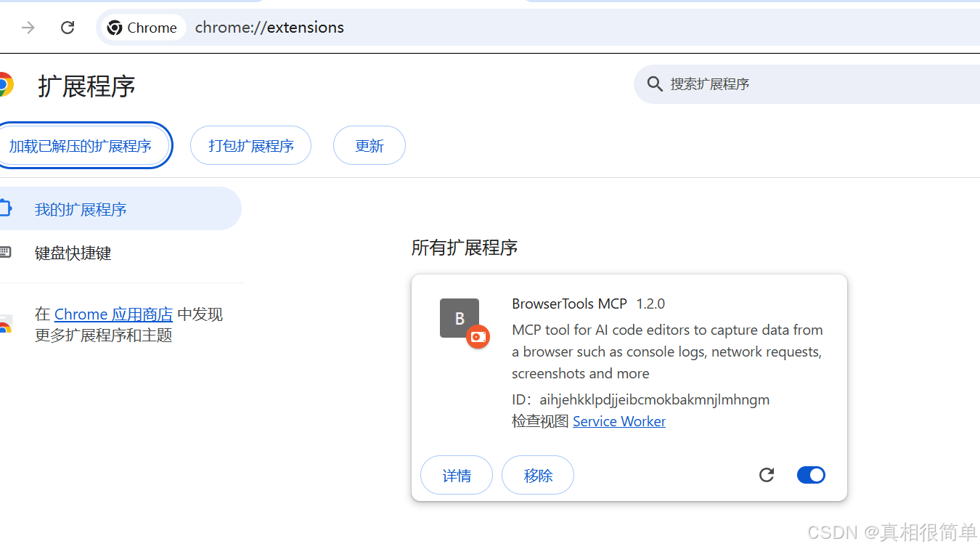The height and width of the screenshot is (549, 980).
Task: Click the extension ID text aihjehkklpdjjeibcmokbakmnjlmhngm
Action: coord(654,399)
